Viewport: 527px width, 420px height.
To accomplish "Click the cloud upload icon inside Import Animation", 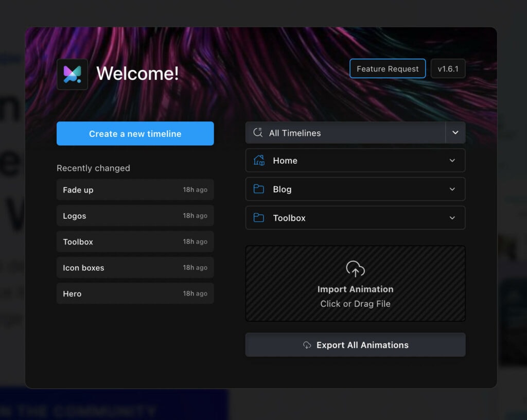I will (x=355, y=268).
